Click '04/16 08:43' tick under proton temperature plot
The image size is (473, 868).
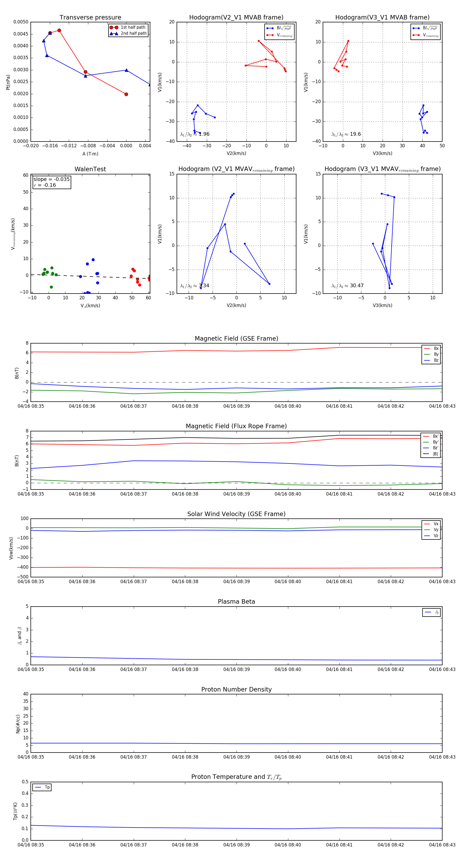442,845
